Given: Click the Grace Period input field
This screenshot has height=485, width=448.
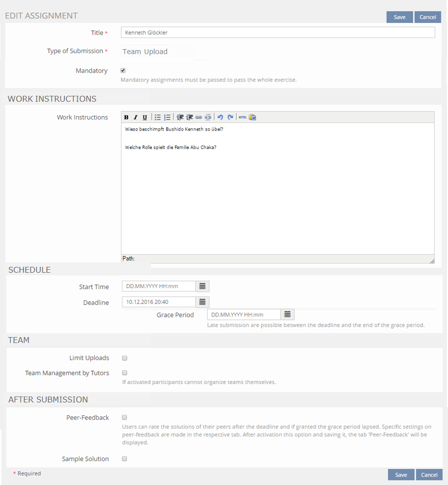Looking at the screenshot, I should [244, 314].
